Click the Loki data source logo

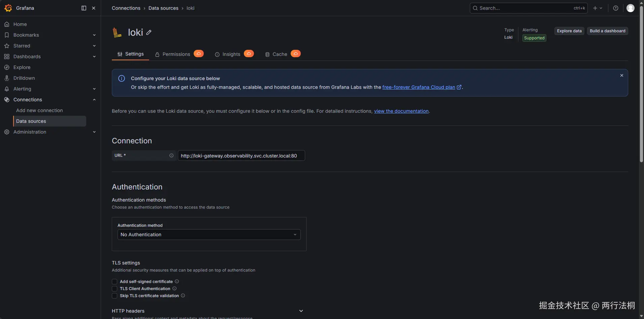pos(117,32)
